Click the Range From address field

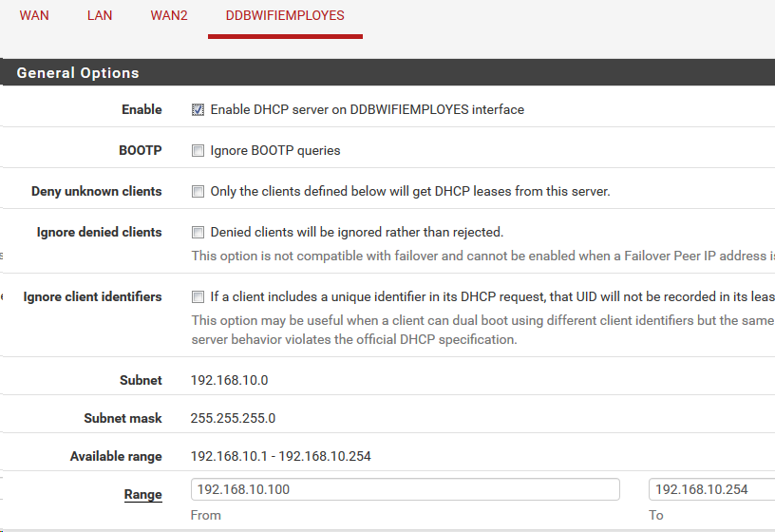406,490
